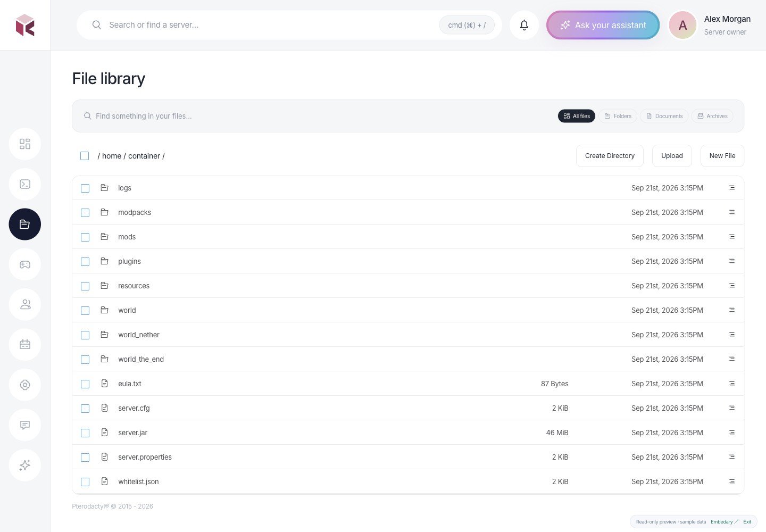The image size is (766, 532).
Task: Open the row menu for server.cfg
Action: tap(732, 408)
